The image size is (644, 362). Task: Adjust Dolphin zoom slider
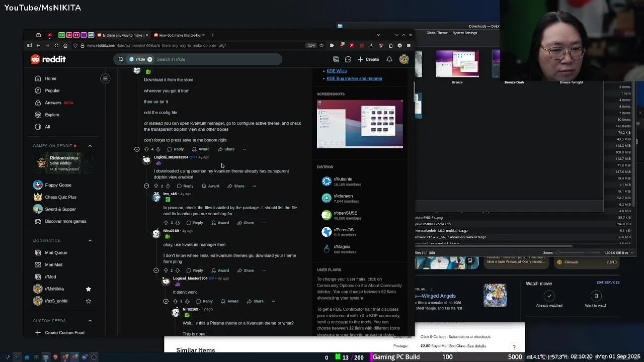point(579,252)
